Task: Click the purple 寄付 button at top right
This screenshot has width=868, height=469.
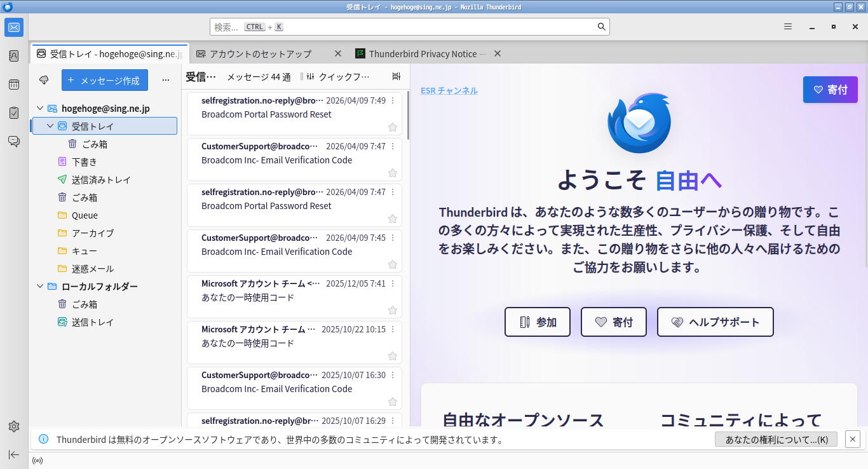Action: coord(831,90)
